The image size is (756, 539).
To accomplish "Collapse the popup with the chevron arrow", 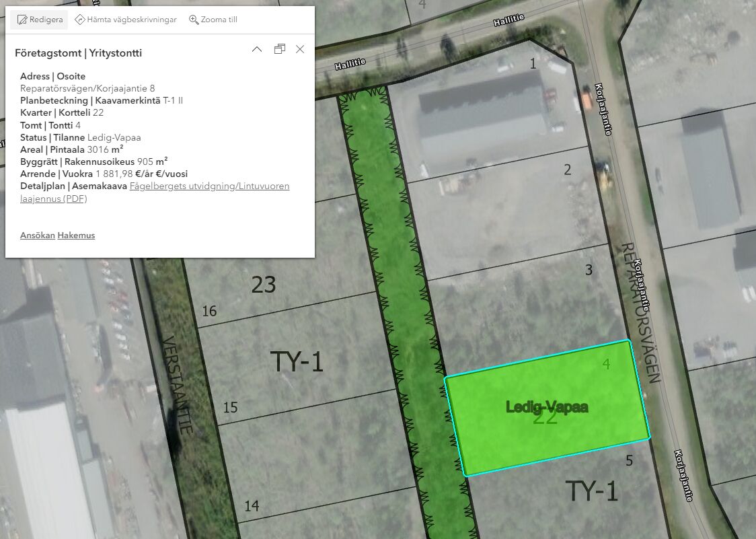I will [x=257, y=49].
